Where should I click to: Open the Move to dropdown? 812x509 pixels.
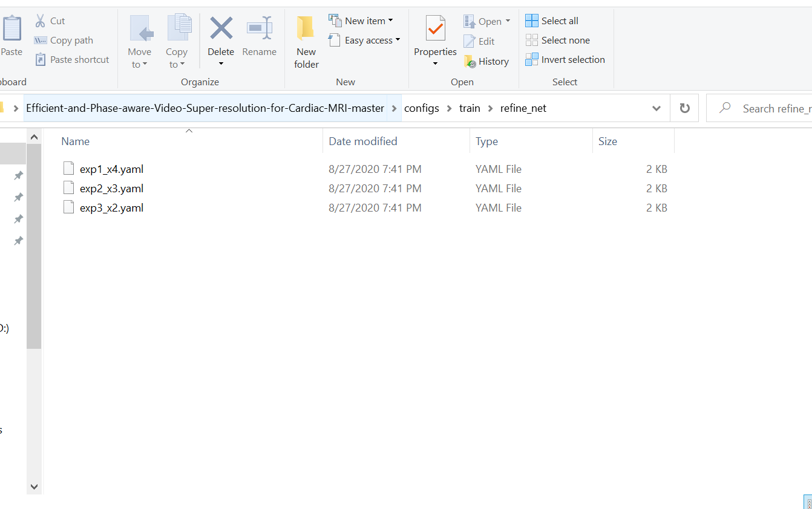pyautogui.click(x=140, y=39)
